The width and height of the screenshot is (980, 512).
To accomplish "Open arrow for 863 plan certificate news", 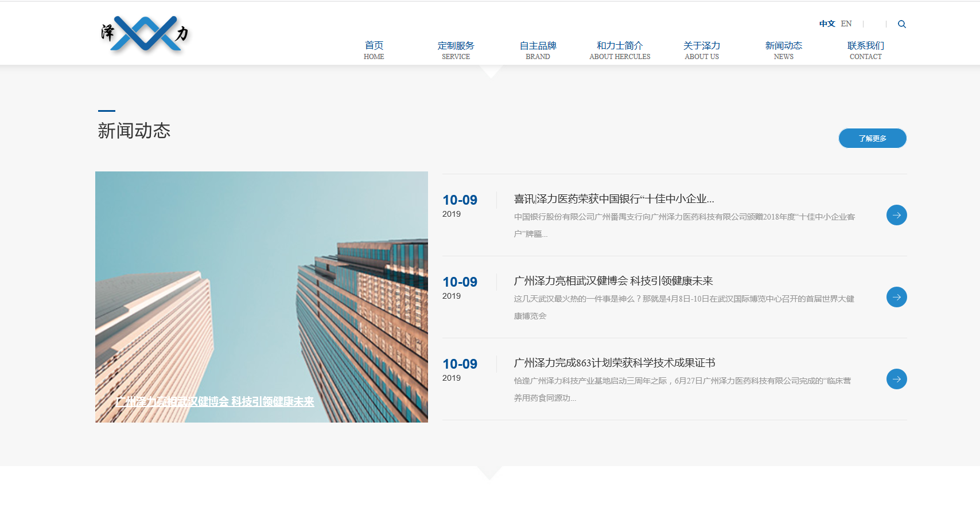I will (896, 379).
